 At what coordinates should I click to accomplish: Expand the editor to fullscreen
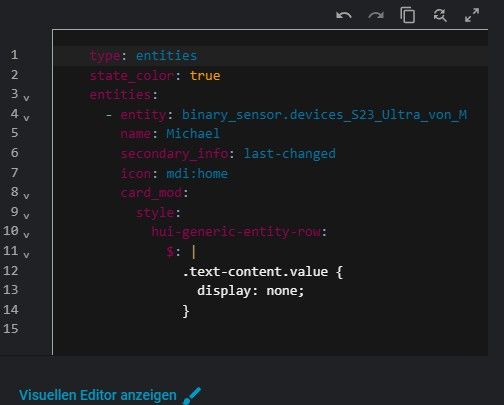pyautogui.click(x=472, y=15)
